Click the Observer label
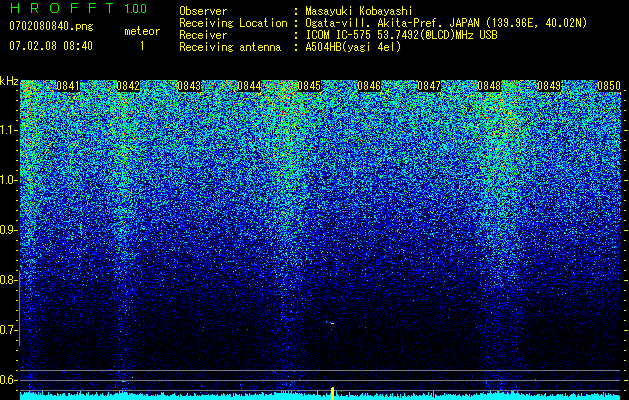Viewport: 629px width, 400px height. point(203,11)
